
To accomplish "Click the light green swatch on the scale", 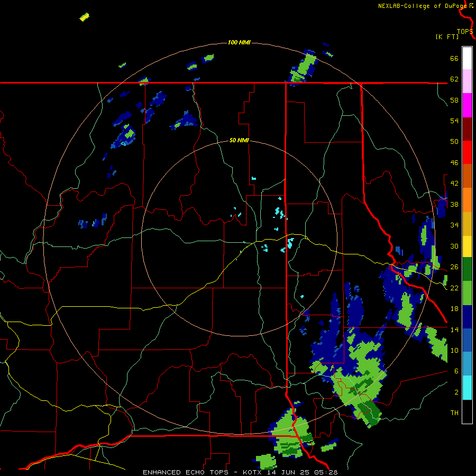I will (x=467, y=293).
